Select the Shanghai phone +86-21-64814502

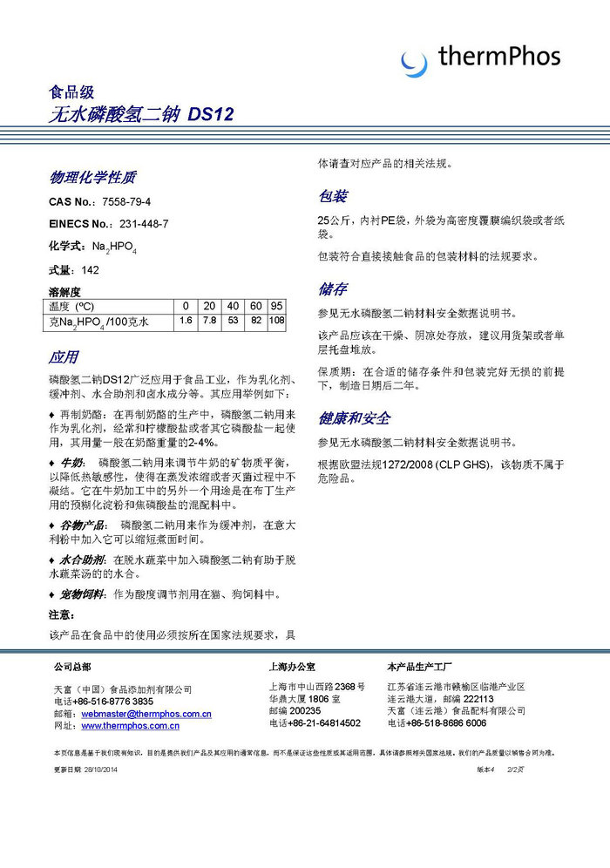click(324, 723)
